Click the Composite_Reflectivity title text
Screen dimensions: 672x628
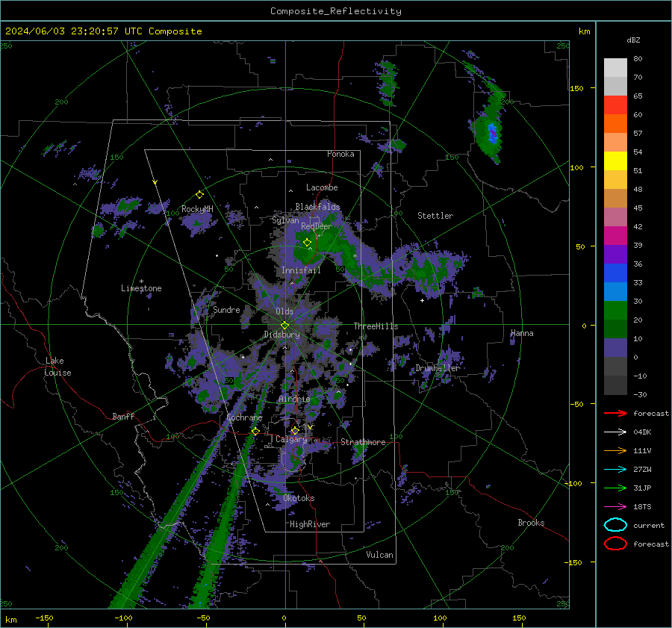pyautogui.click(x=335, y=11)
